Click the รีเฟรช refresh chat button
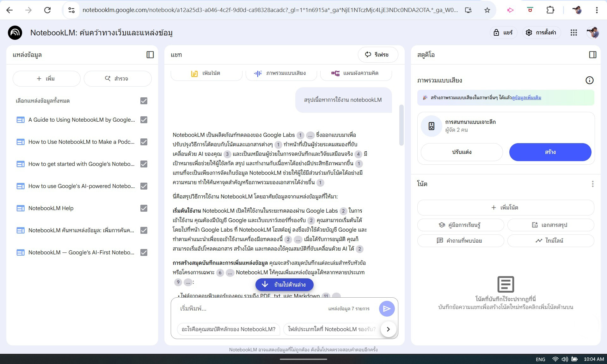607x364 pixels. pyautogui.click(x=378, y=55)
